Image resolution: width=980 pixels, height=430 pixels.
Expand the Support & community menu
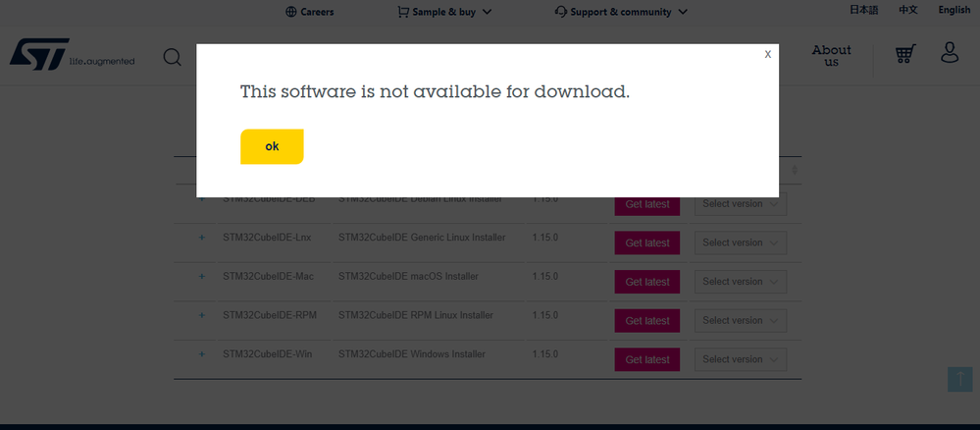pyautogui.click(x=621, y=12)
